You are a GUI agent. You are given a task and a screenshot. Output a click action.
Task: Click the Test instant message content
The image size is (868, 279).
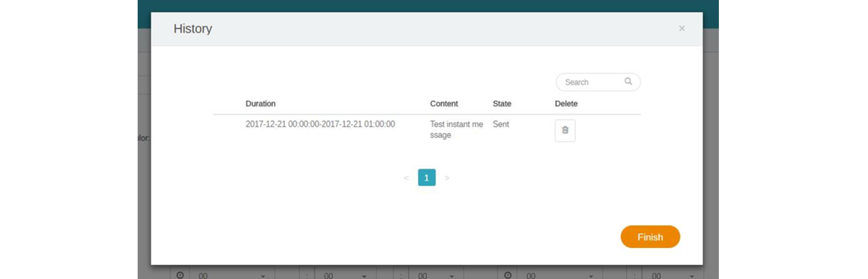[456, 129]
